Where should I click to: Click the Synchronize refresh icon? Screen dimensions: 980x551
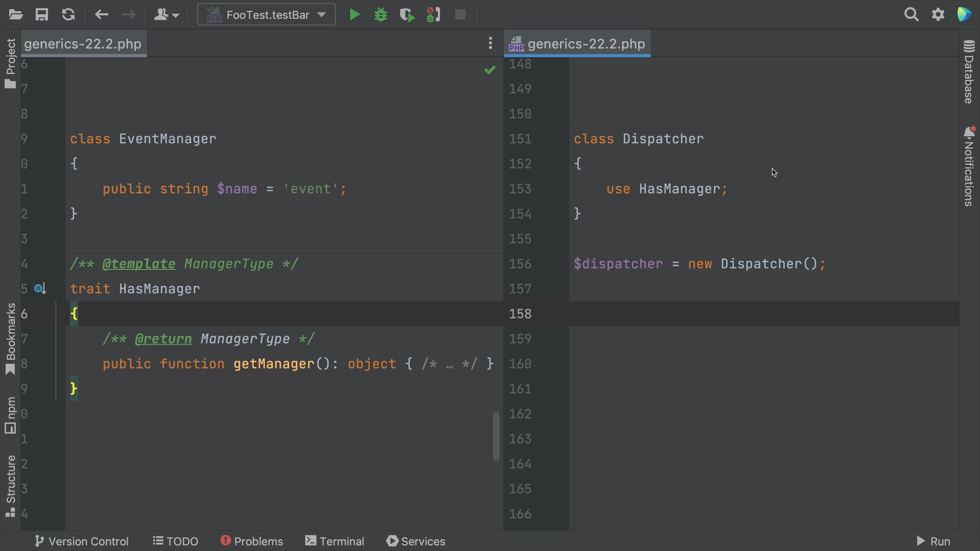68,15
